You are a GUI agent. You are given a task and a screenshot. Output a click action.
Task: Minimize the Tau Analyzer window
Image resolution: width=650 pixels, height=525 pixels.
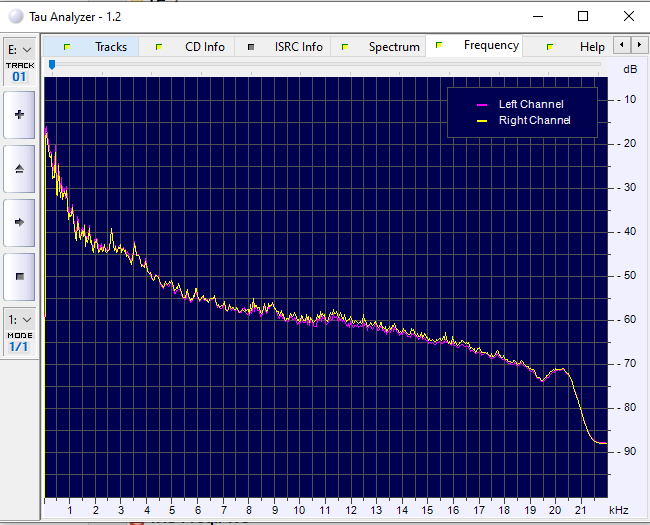pos(538,17)
